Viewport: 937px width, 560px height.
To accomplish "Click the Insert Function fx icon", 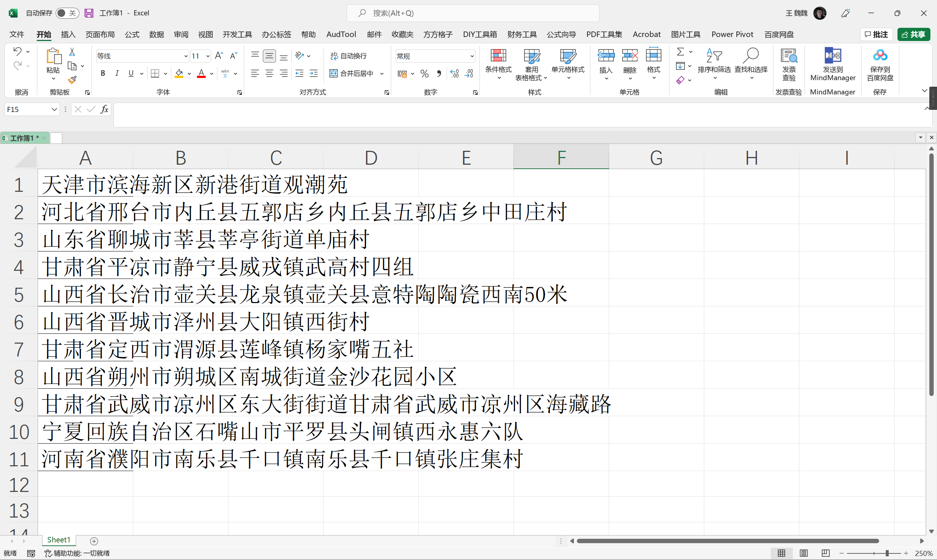I will (105, 109).
